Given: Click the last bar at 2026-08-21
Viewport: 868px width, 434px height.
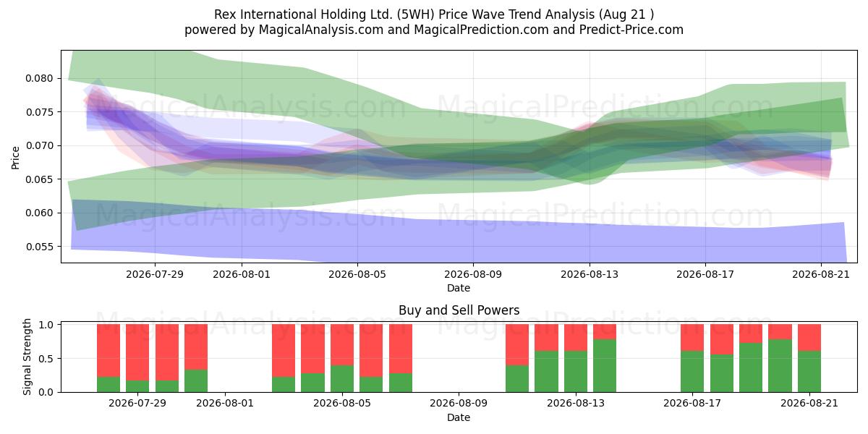Looking at the screenshot, I should pos(809,358).
